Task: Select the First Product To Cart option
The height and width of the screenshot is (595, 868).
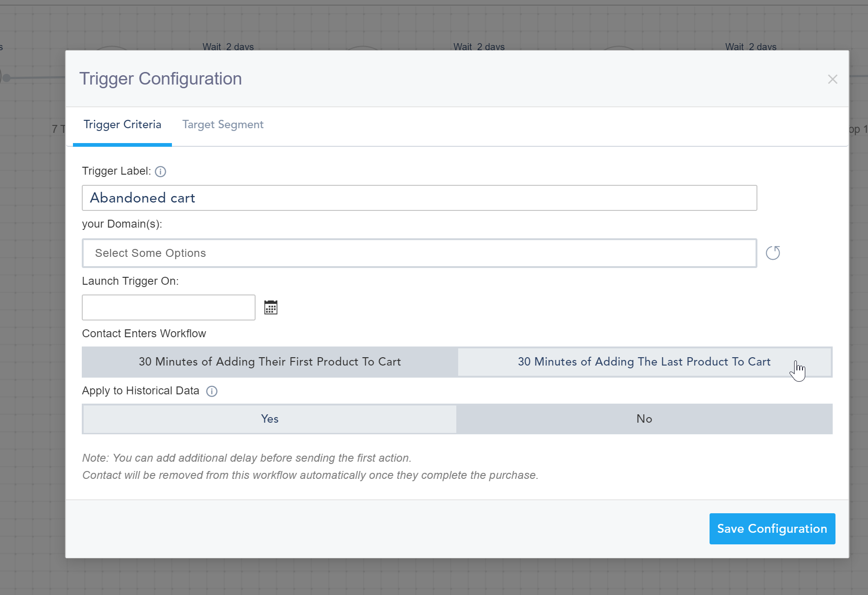Action: (270, 362)
